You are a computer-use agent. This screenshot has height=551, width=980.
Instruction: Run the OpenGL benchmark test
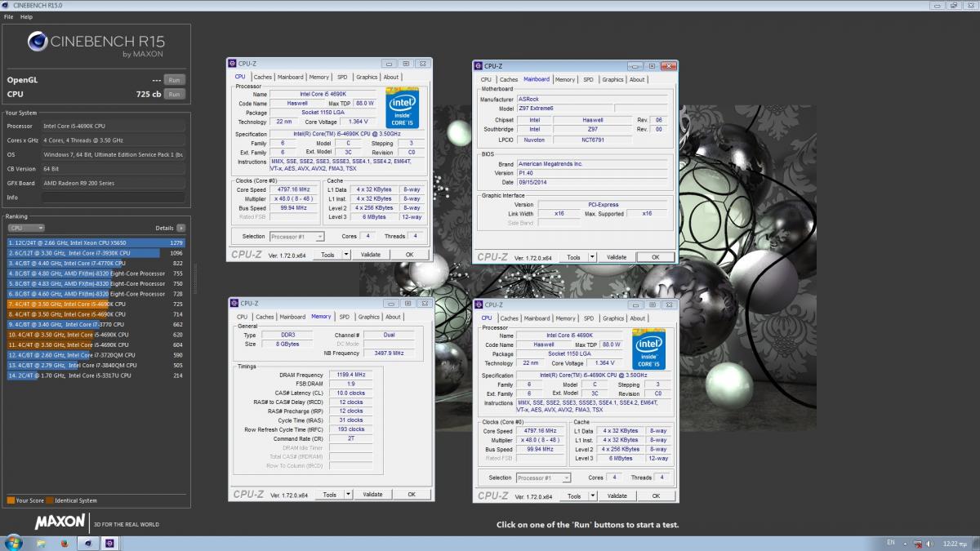coord(174,80)
